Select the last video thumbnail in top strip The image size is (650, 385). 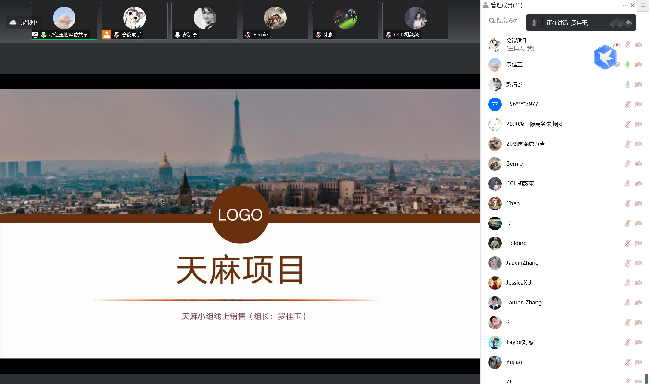(x=415, y=21)
